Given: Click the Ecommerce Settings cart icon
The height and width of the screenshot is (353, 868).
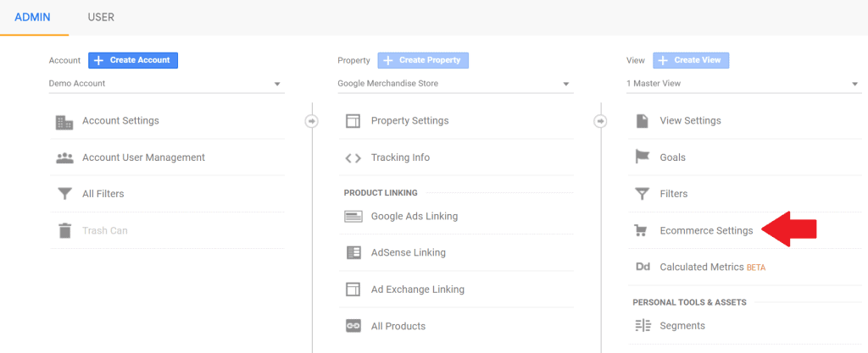Looking at the screenshot, I should pyautogui.click(x=641, y=231).
